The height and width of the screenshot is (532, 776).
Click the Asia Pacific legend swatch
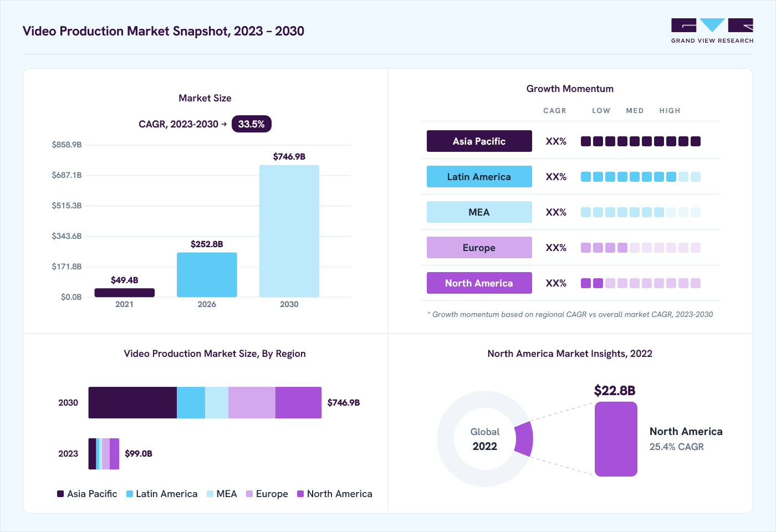coord(60,494)
